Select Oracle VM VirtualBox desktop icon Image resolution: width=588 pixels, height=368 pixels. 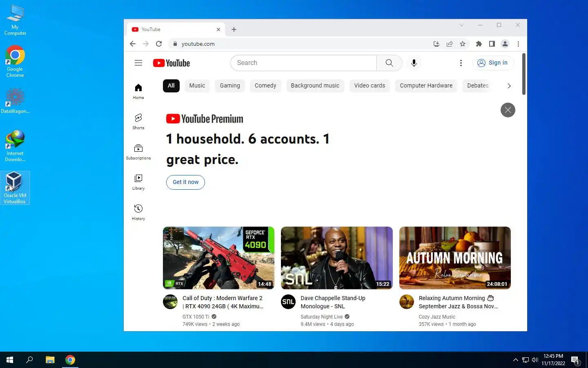pyautogui.click(x=15, y=188)
